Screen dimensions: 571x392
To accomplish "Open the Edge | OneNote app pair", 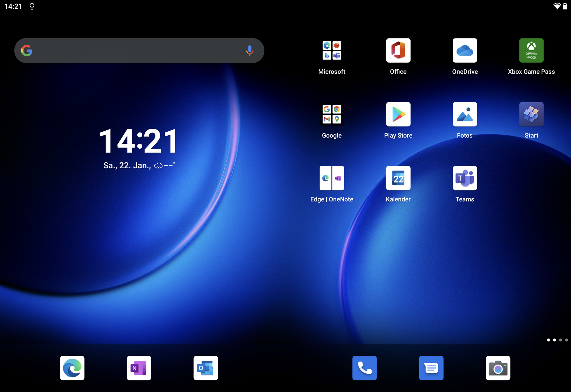I will click(x=332, y=178).
